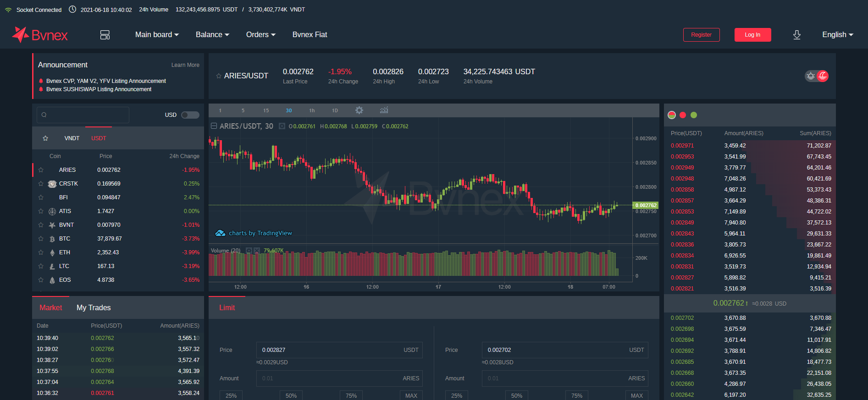The height and width of the screenshot is (400, 868).
Task: Set chart interval to 1D
Action: coord(335,110)
